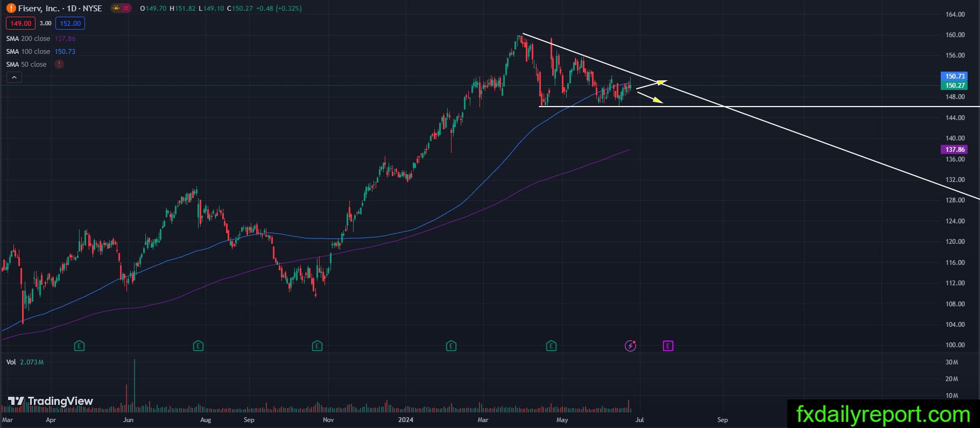Click the Jun label on the time axis
This screenshot has width=980, height=428.
pyautogui.click(x=128, y=420)
